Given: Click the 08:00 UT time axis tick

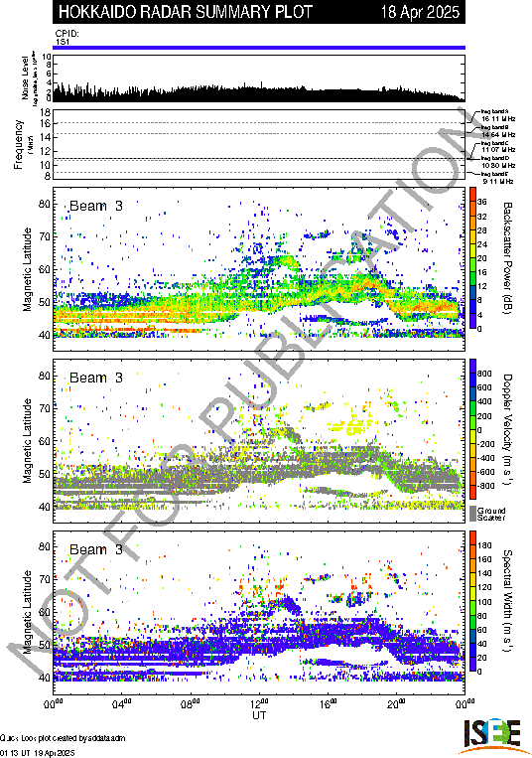Looking at the screenshot, I should point(191,703).
